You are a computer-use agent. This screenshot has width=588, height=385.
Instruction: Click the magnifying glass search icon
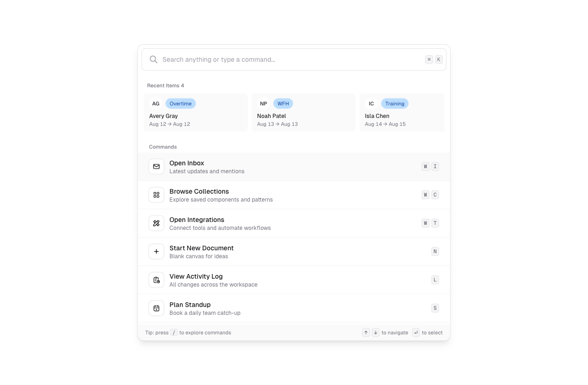[x=153, y=59]
